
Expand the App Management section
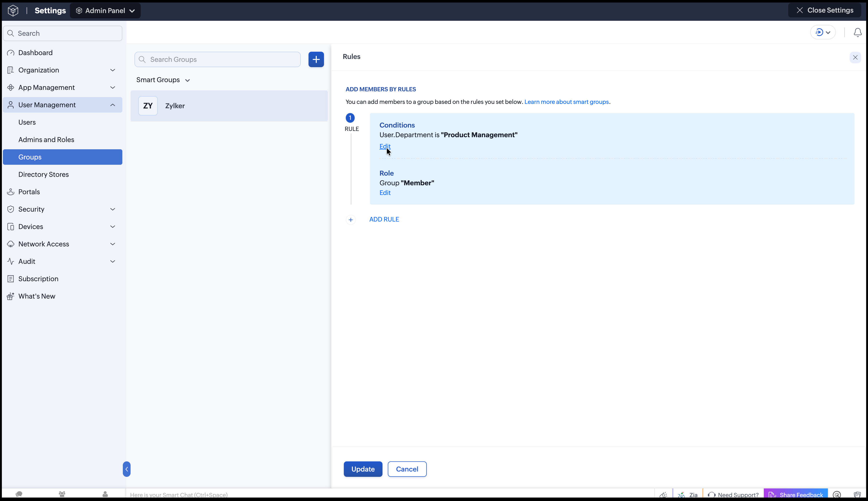tap(63, 87)
